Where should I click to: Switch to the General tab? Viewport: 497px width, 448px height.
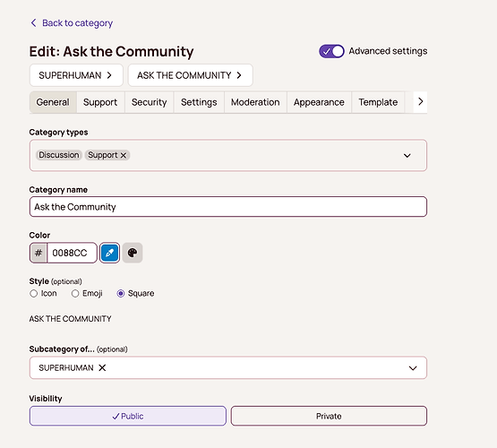[x=53, y=102]
